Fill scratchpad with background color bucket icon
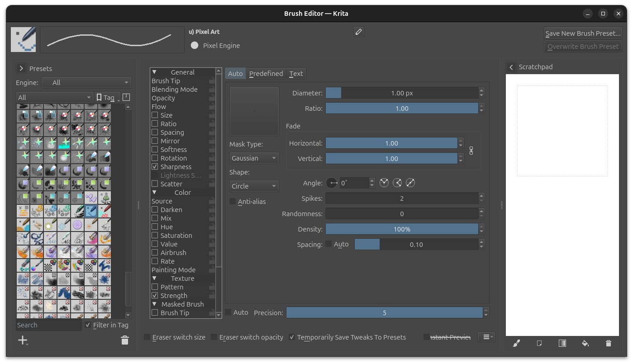 click(585, 344)
